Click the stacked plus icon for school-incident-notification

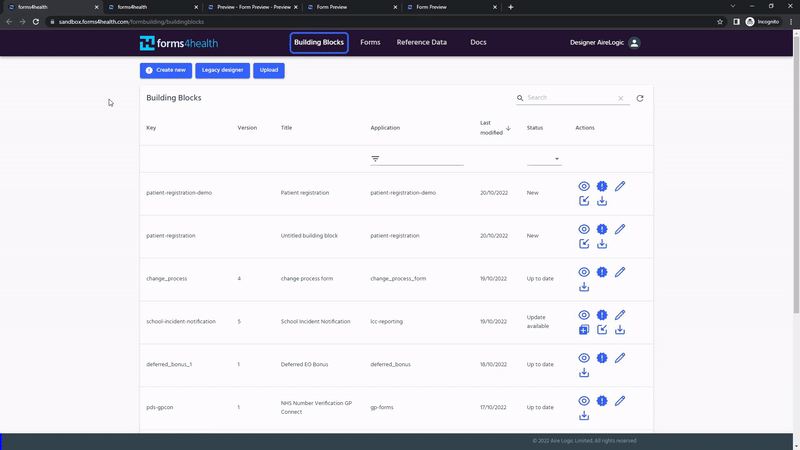coord(584,330)
